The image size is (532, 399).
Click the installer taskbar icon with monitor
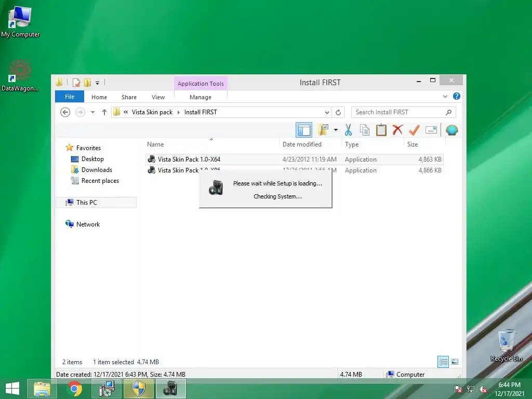[107, 389]
